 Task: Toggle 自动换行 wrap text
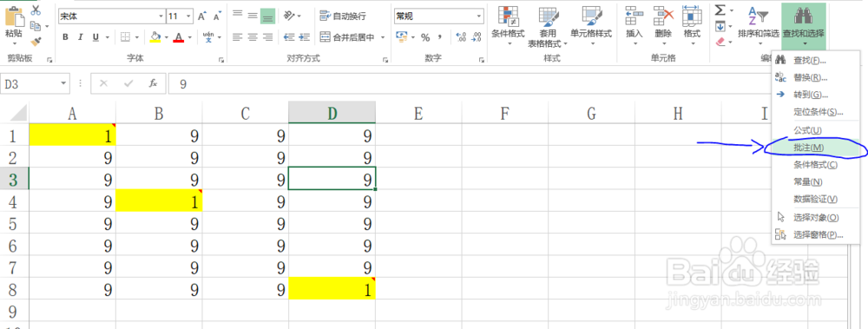(343, 16)
